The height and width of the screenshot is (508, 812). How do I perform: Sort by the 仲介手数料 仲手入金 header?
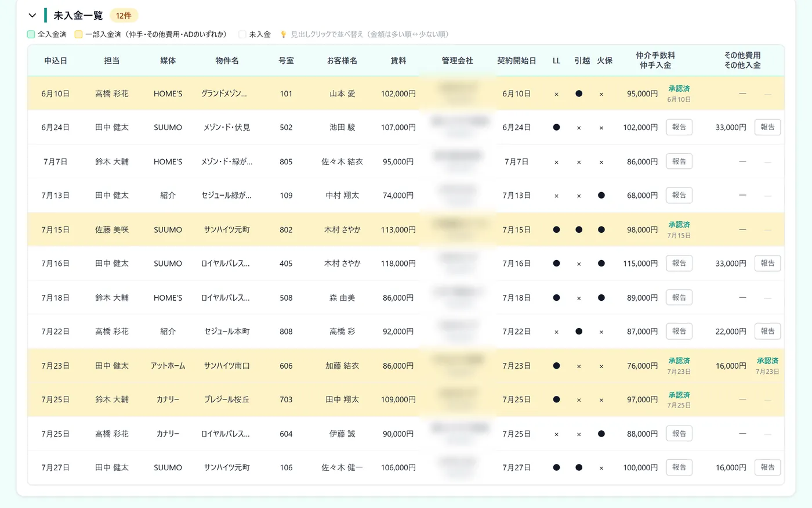coord(655,60)
